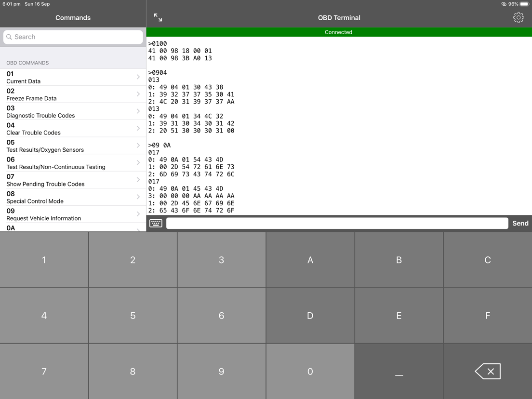
Task: Tap hex key D
Action: [310, 316]
